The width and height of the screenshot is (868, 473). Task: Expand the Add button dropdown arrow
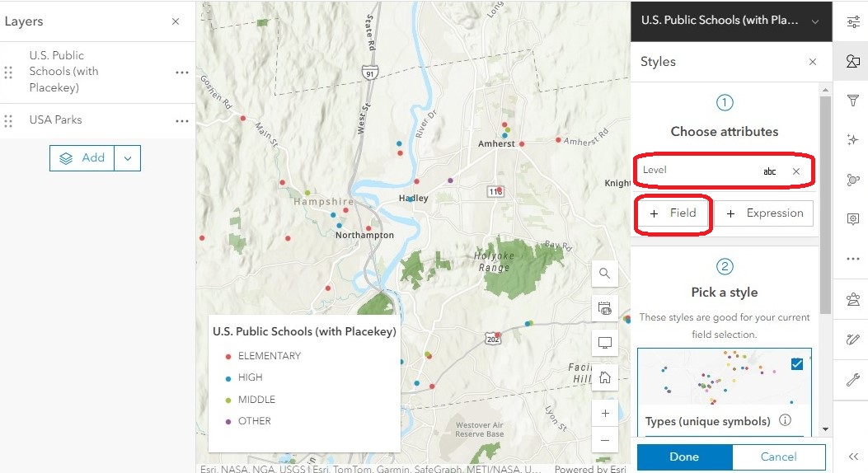pos(128,158)
